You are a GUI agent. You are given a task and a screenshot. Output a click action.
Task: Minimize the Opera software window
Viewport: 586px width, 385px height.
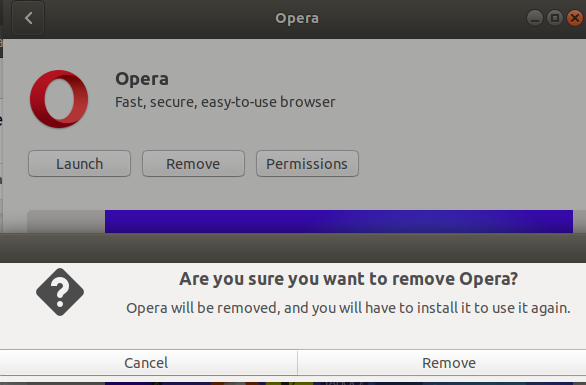click(x=535, y=18)
